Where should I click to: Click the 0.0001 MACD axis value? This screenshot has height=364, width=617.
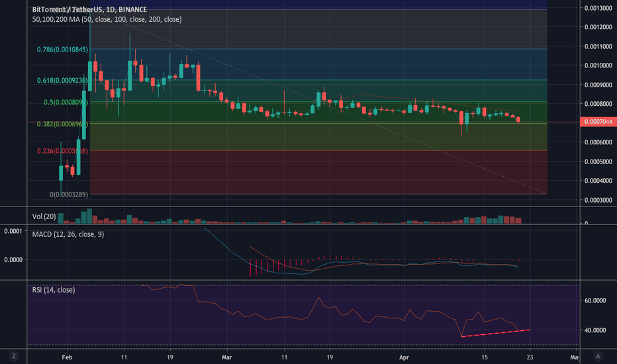tap(13, 231)
